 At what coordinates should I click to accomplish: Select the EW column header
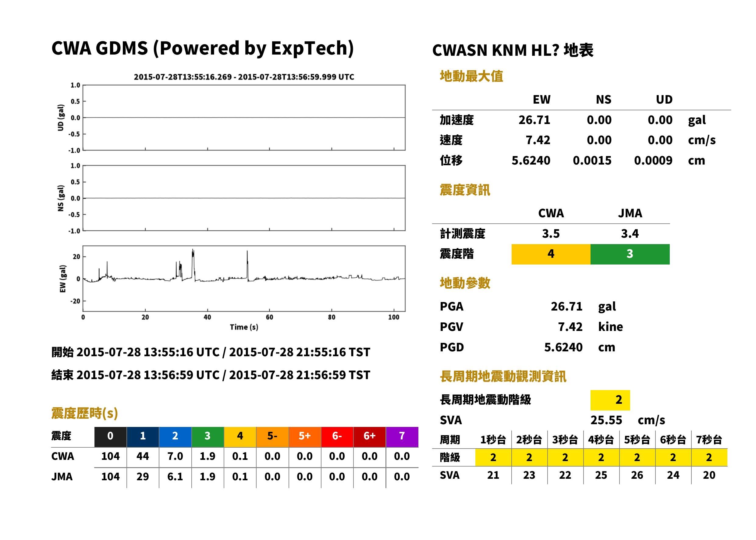point(541,99)
